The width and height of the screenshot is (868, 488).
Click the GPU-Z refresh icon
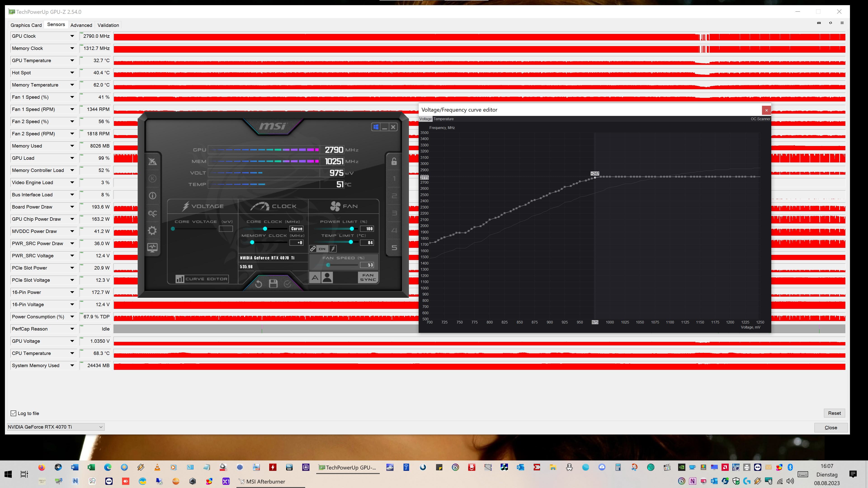(x=831, y=23)
